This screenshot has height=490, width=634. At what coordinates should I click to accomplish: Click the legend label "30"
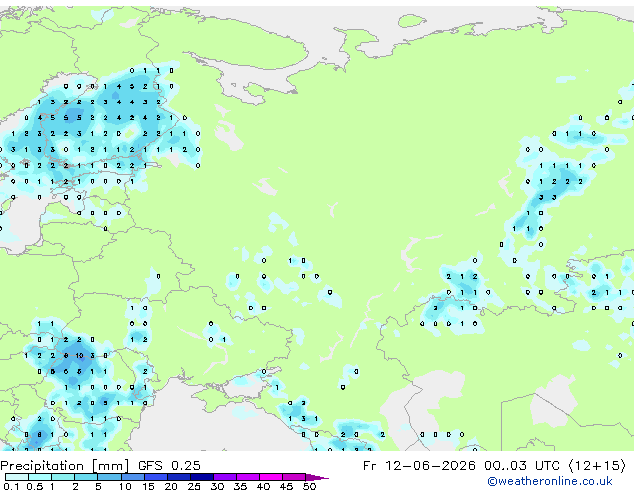(217, 486)
